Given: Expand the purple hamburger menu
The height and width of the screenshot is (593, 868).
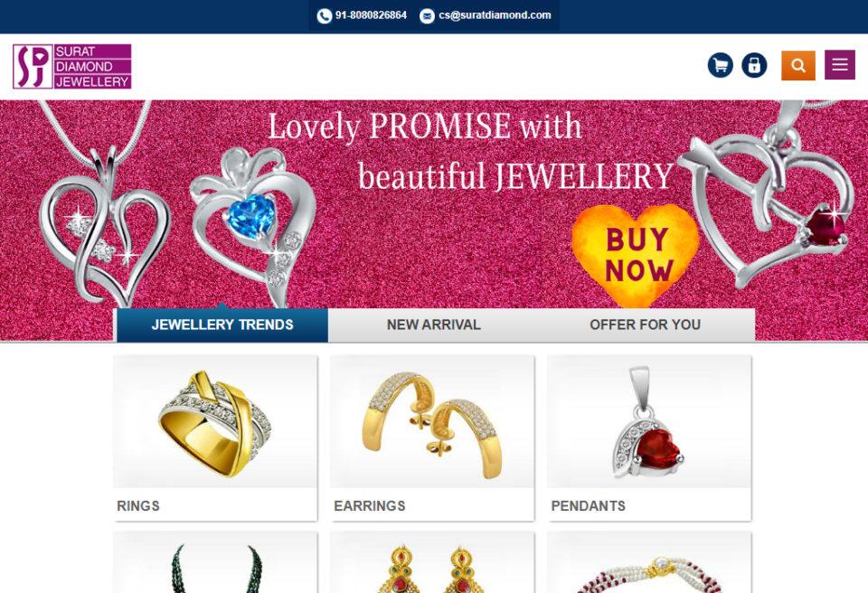Looking at the screenshot, I should tap(840, 65).
